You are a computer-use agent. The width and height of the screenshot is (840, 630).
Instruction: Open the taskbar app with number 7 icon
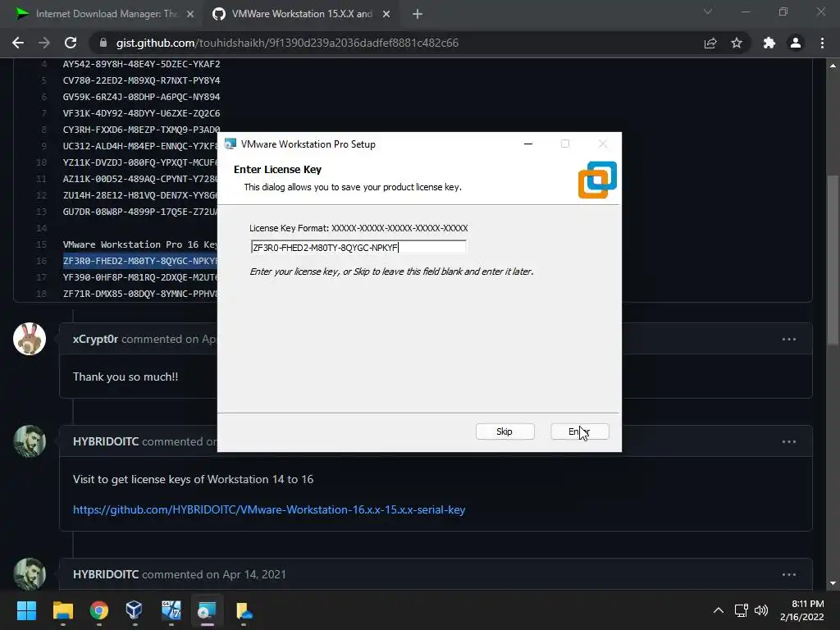[x=171, y=610]
